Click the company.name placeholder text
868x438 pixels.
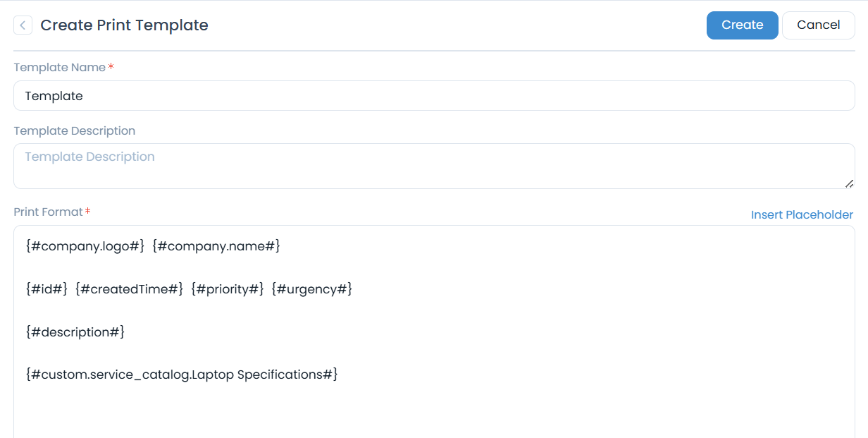(216, 246)
